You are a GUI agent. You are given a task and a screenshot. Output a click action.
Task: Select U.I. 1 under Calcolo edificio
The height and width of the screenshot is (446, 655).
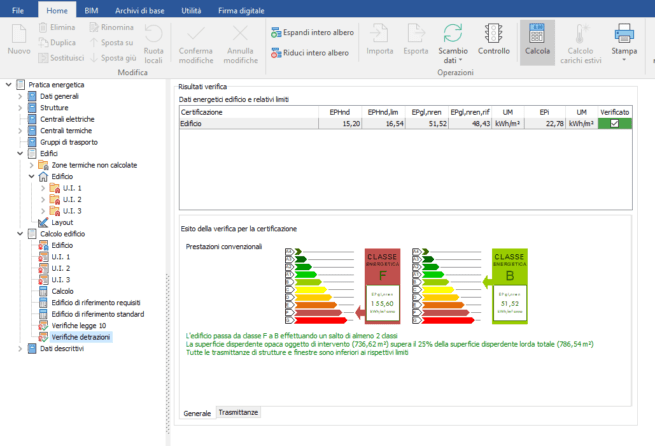click(61, 257)
